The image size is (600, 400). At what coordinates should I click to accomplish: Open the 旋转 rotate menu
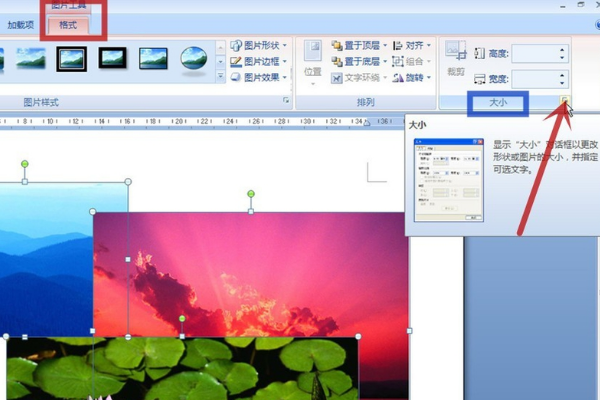point(412,78)
